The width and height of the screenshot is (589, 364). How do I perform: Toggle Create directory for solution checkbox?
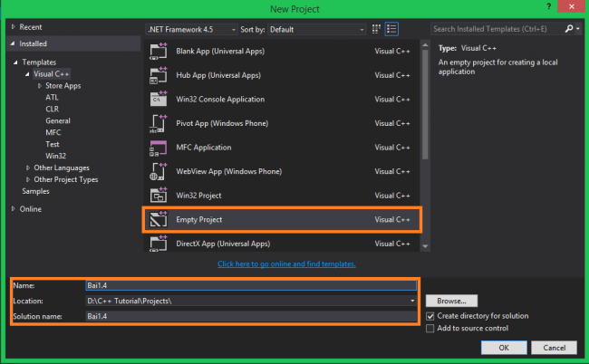[430, 316]
